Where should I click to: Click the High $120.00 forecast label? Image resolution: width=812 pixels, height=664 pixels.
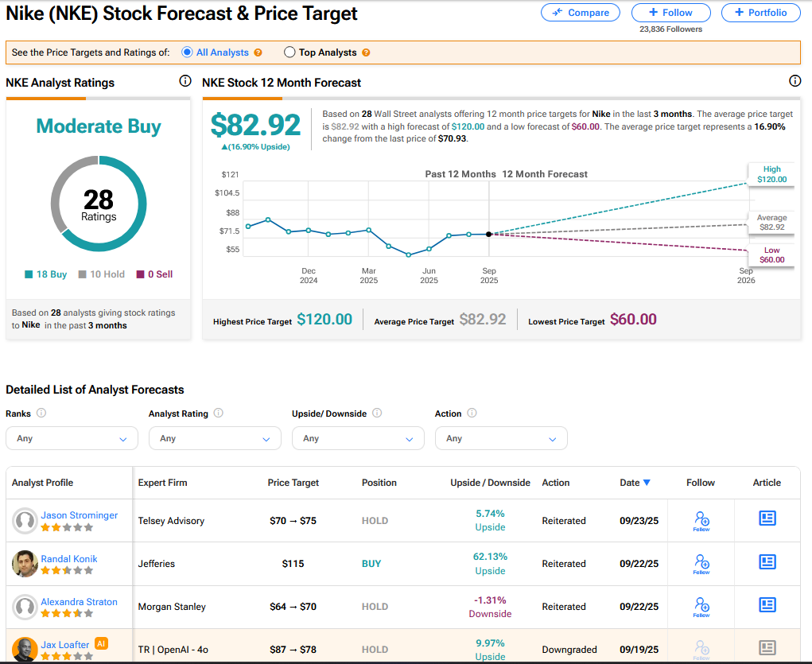(771, 174)
